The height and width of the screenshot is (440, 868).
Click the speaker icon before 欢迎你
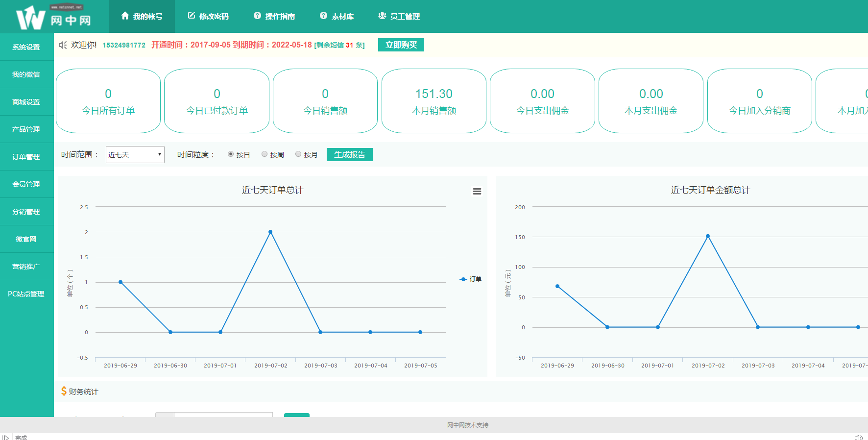pos(63,45)
